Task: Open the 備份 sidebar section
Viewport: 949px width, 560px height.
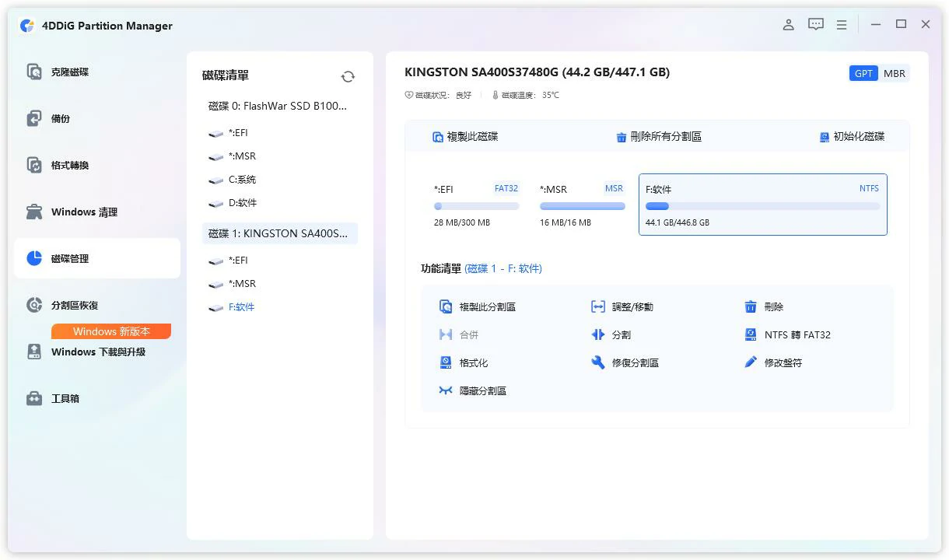Action: coord(97,118)
